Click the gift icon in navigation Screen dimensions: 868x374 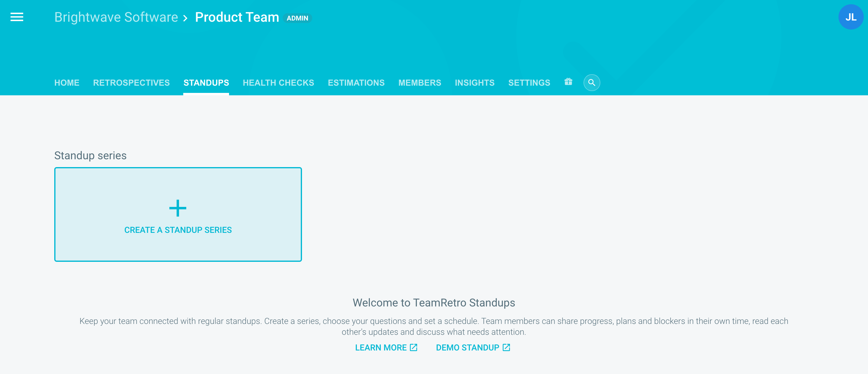click(x=568, y=82)
